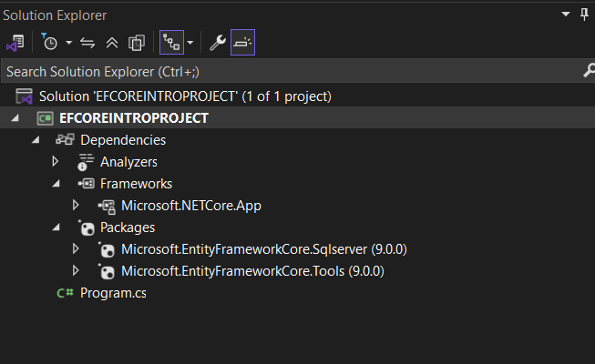This screenshot has height=364, width=595.
Task: Click Sync with Active Document arrows icon
Action: [x=88, y=43]
